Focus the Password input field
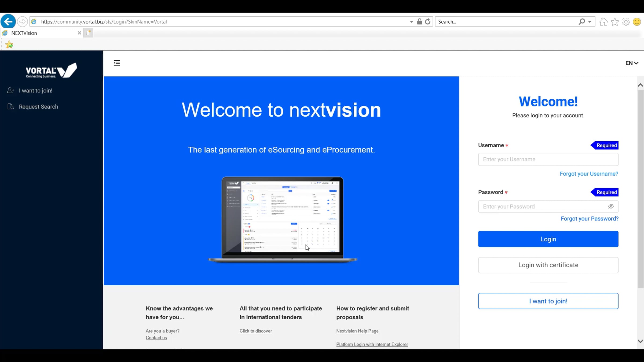Screen dimensions: 644x362 548,206
